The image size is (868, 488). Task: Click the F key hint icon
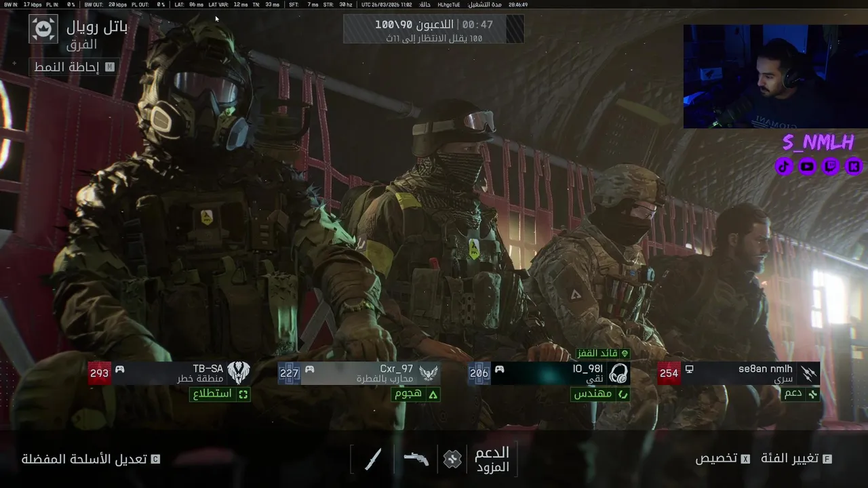[x=827, y=459]
